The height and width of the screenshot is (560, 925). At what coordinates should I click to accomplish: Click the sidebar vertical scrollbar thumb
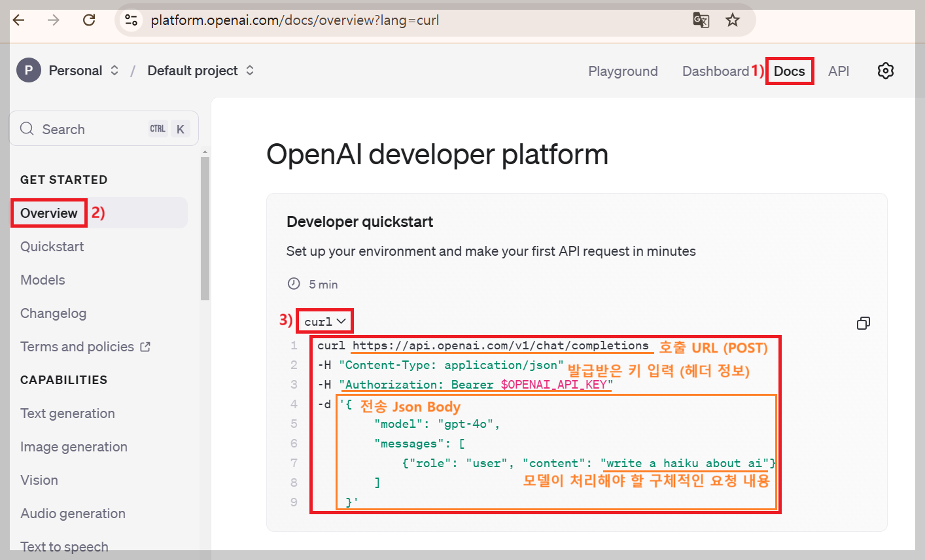[205, 228]
